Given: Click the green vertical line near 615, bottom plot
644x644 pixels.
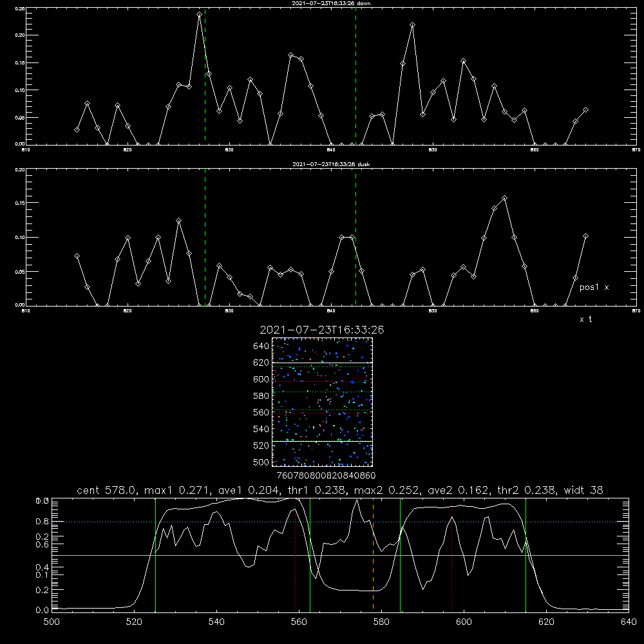Looking at the screenshot, I should pyautogui.click(x=526, y=554).
